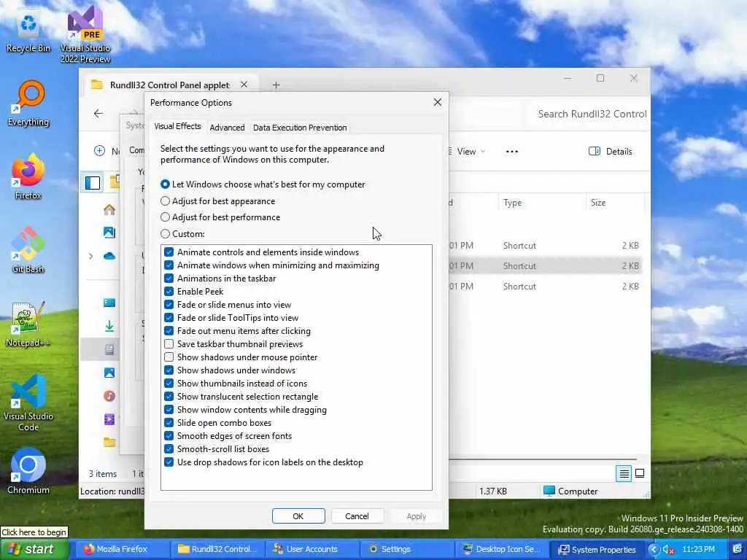This screenshot has height=560, width=747.
Task: Launch Visual Studio Code from desktop
Action: [x=28, y=402]
